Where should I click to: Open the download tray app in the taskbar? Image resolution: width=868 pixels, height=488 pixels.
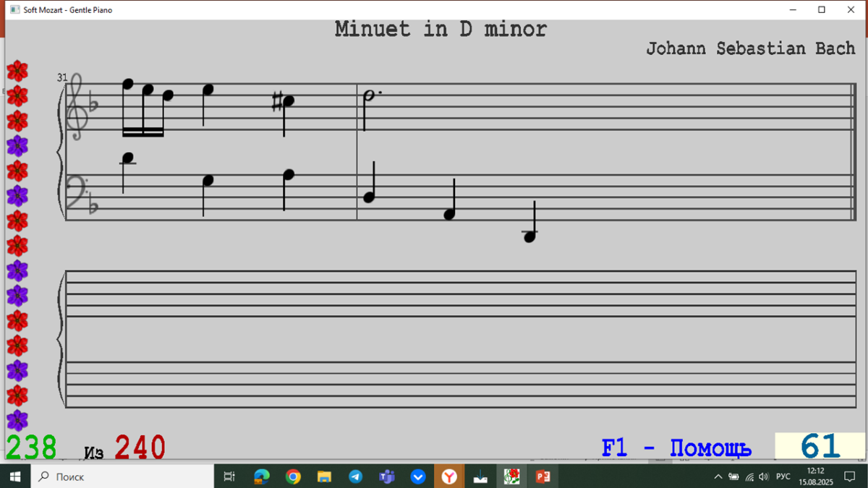pos(480,476)
